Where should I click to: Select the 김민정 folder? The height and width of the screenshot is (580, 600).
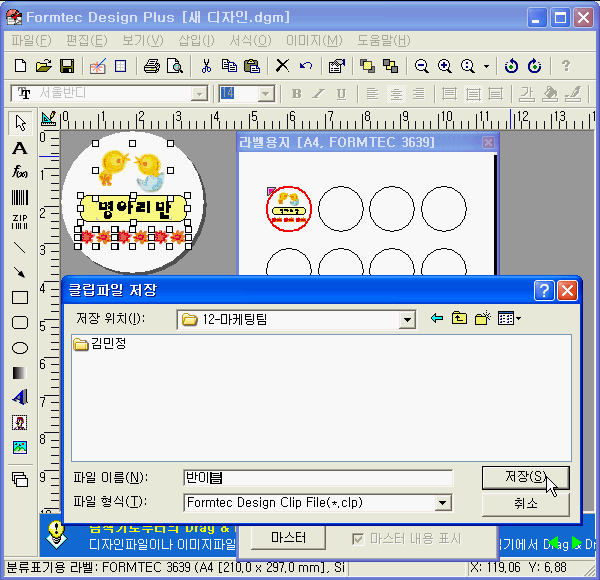pyautogui.click(x=100, y=344)
